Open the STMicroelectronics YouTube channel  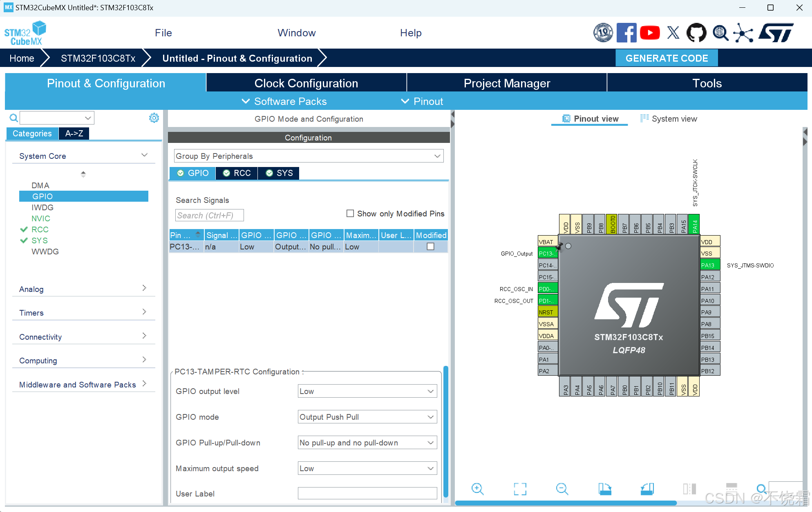tap(650, 32)
